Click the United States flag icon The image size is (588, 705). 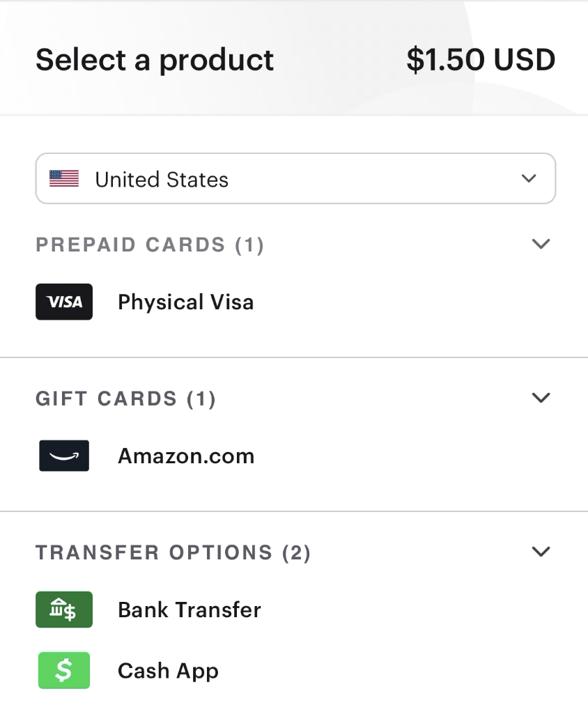[64, 178]
